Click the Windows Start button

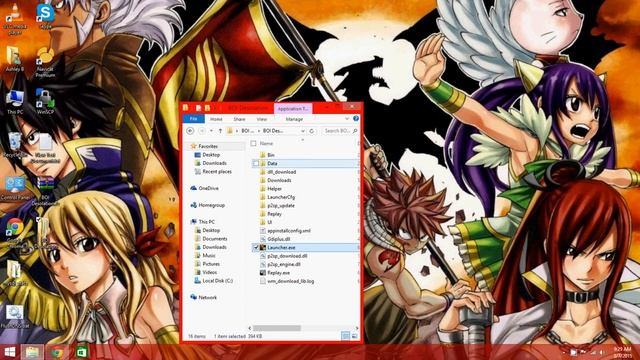coord(9,352)
